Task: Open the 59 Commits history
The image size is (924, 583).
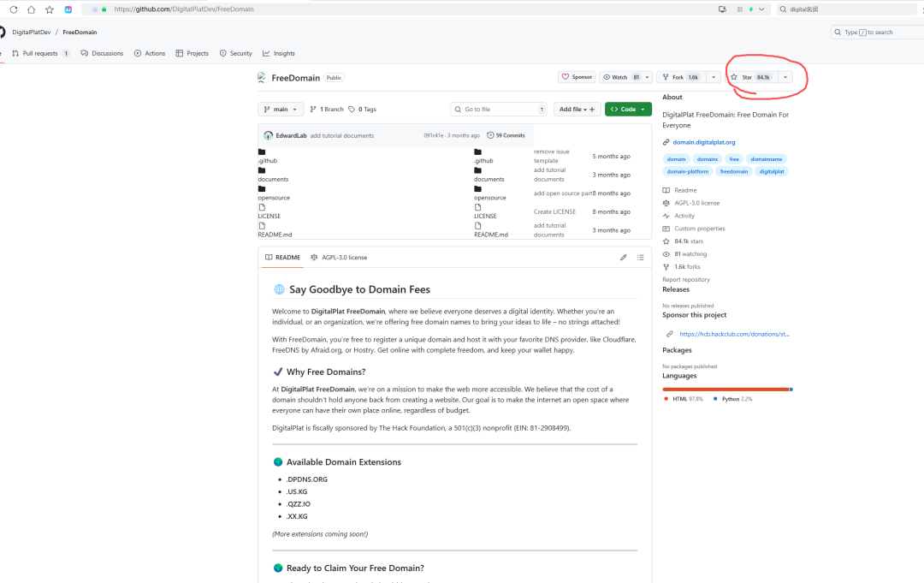Action: [506, 135]
